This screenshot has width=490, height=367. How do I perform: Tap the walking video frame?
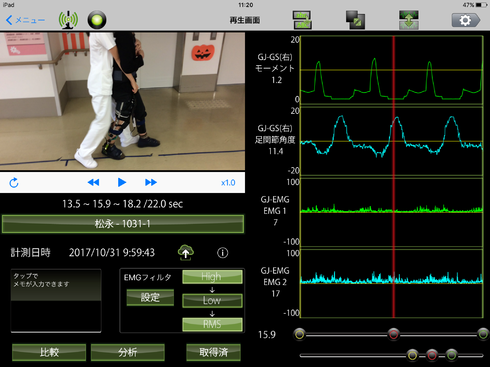[122, 101]
